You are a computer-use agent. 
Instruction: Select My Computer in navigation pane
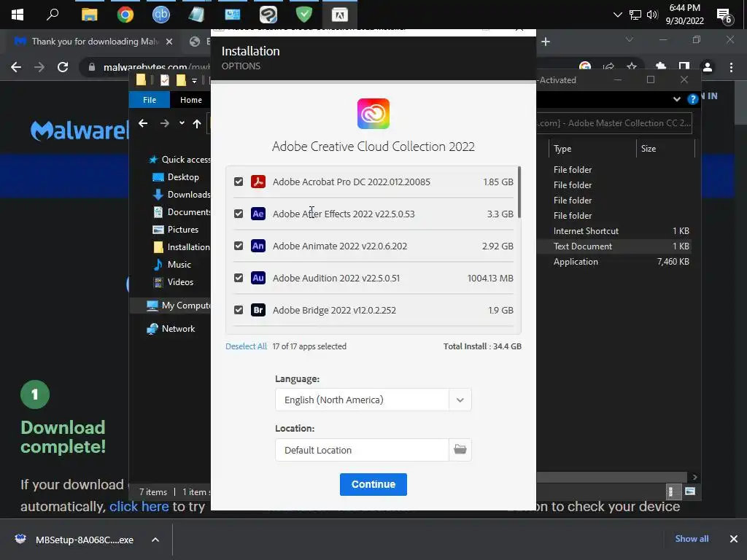(x=179, y=306)
